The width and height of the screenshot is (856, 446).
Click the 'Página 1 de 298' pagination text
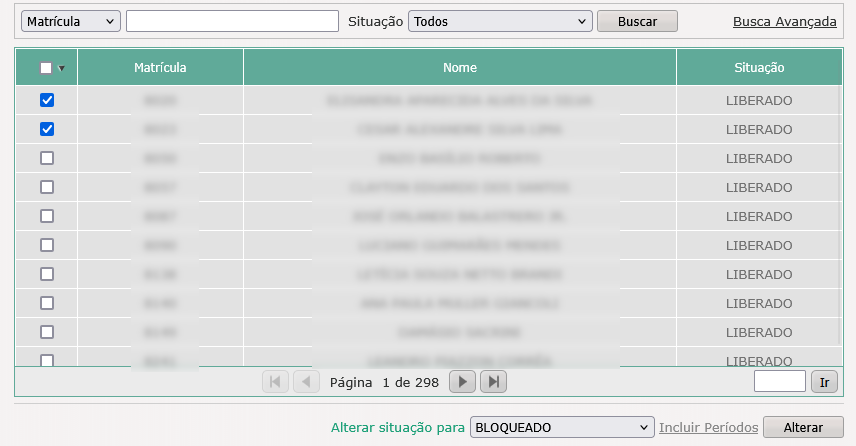[384, 382]
